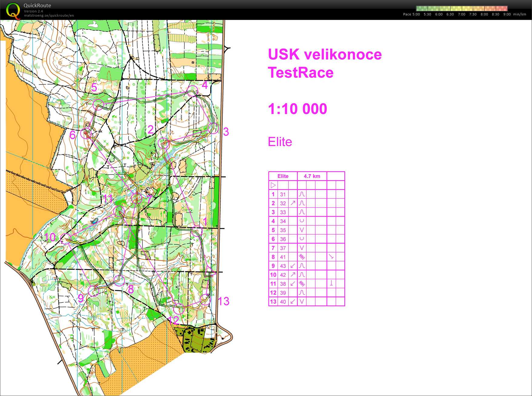Click the marsh symbol in row 8

[x=302, y=257]
